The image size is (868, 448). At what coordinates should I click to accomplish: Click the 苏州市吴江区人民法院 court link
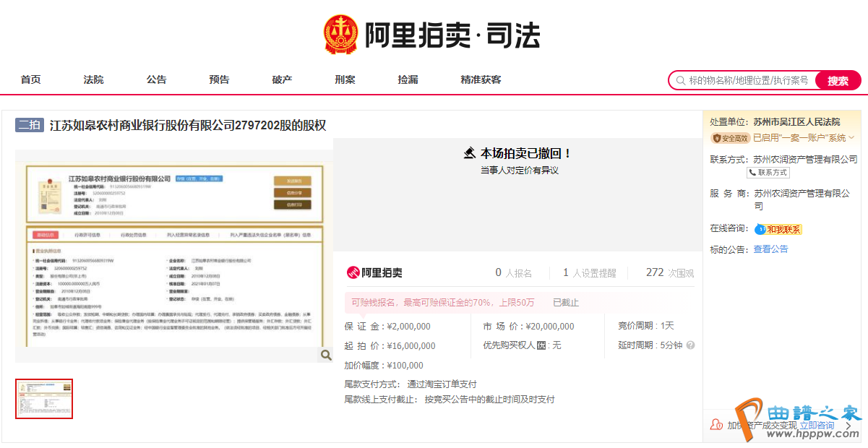(x=796, y=122)
